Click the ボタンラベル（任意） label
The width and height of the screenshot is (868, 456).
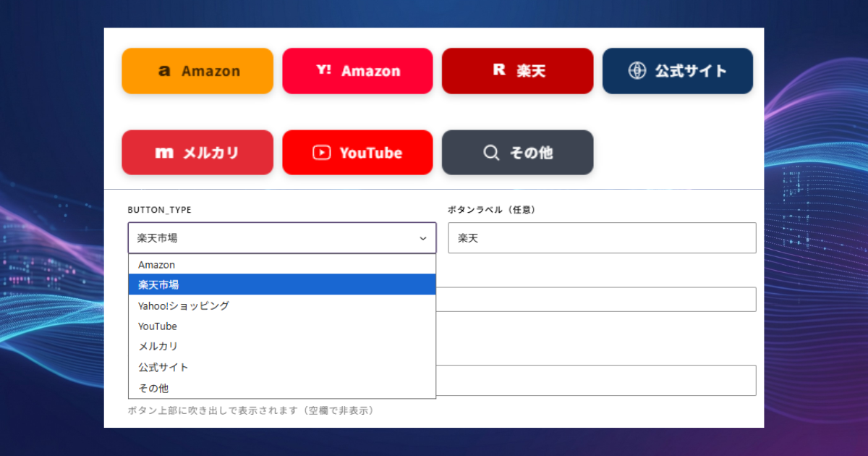click(491, 210)
